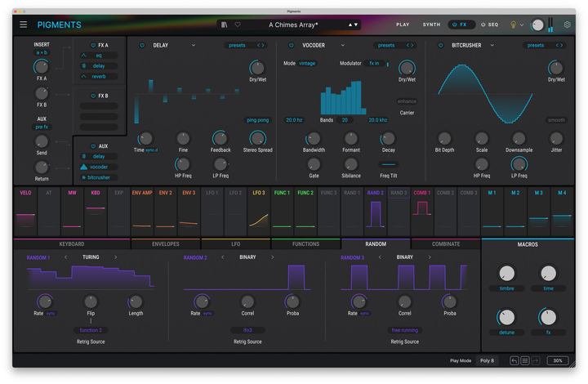This screenshot has height=384, width=588.
Task: Toggle FX A bus power
Action: (x=93, y=45)
